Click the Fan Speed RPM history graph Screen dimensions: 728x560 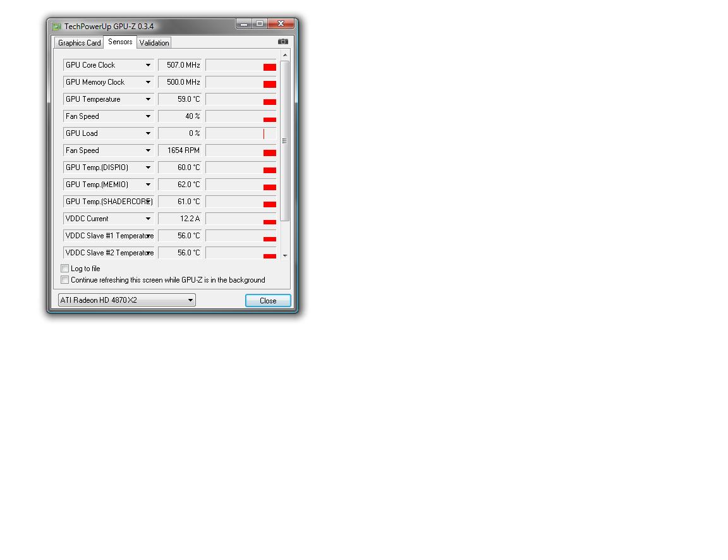click(x=241, y=150)
